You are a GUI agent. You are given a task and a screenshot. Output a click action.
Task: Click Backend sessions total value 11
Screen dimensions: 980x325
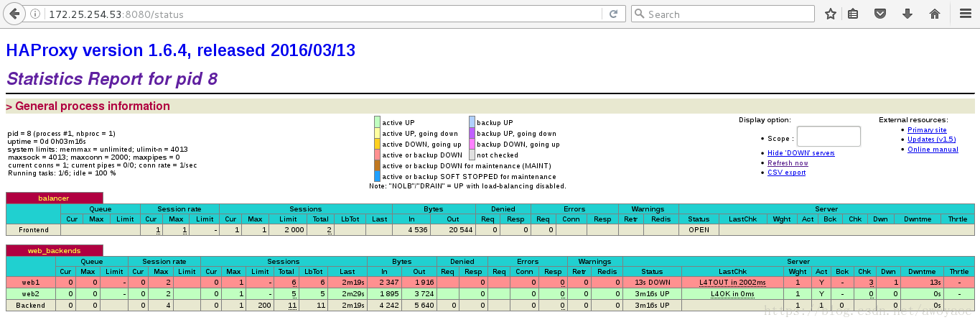292,306
